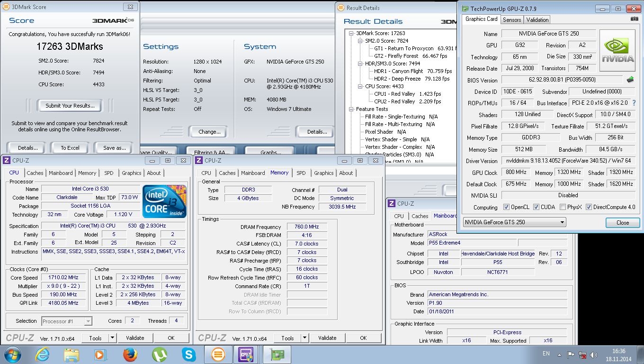Collapse the CPU Score: 4433 tree node

click(360, 86)
